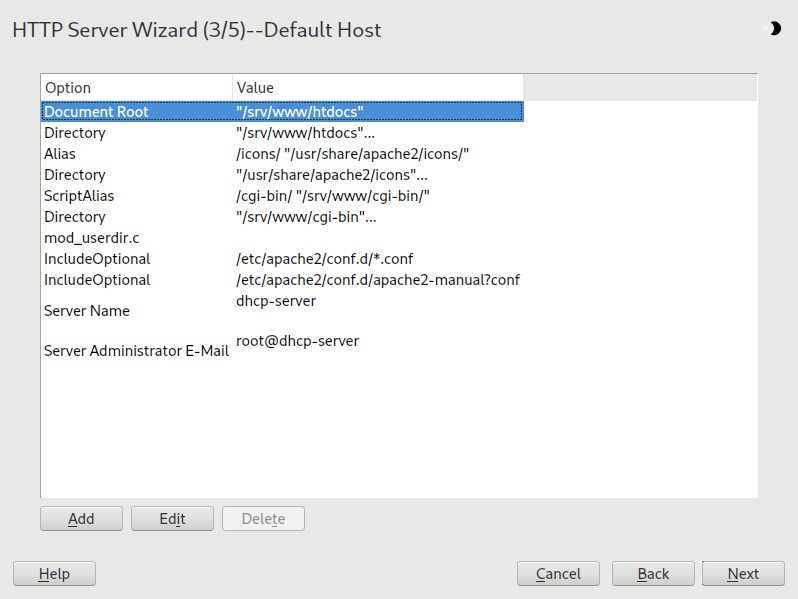798x599 pixels.
Task: Proceed with the Next button
Action: (743, 573)
